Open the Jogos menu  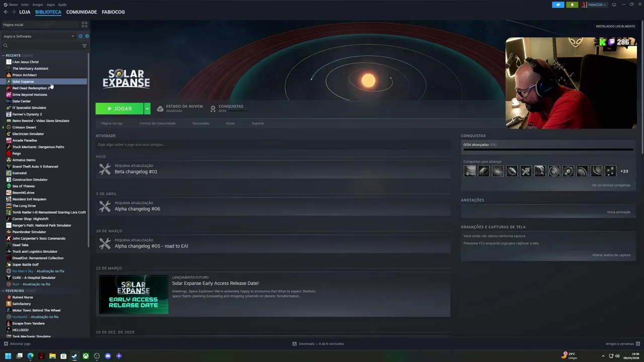(50, 5)
